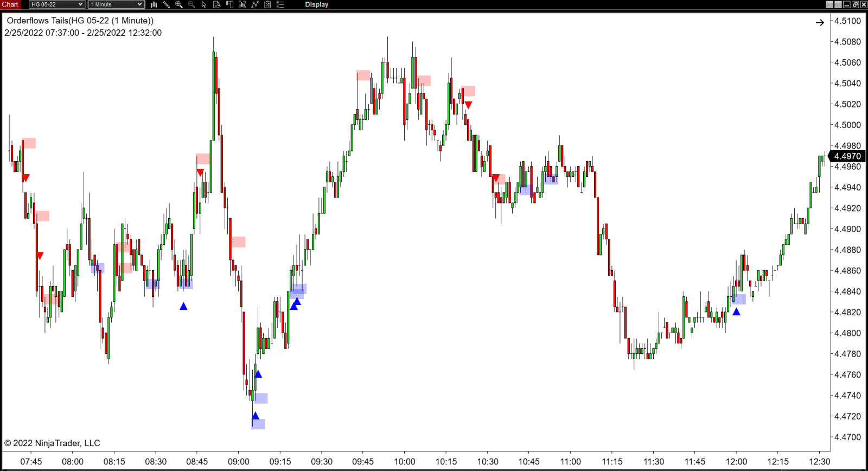The height and width of the screenshot is (471, 868).
Task: Click the 4.4700 price axis label
Action: (847, 437)
